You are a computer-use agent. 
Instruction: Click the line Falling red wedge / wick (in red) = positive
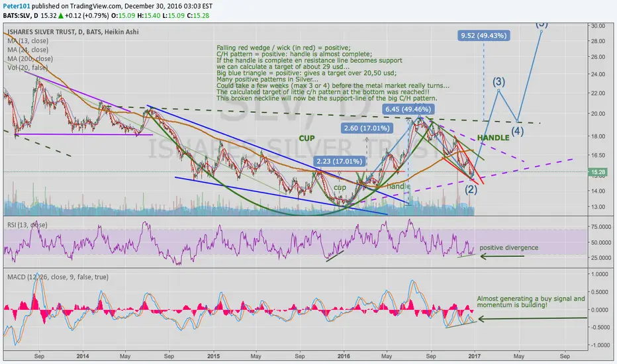283,48
